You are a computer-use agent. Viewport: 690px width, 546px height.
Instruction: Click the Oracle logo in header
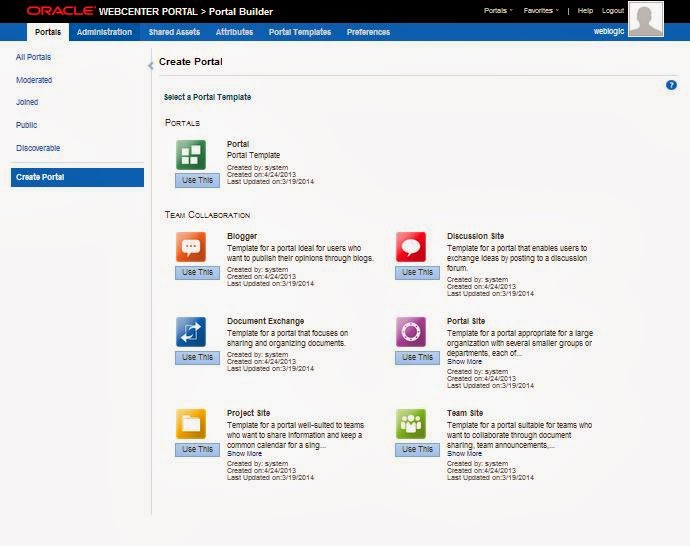click(x=61, y=11)
